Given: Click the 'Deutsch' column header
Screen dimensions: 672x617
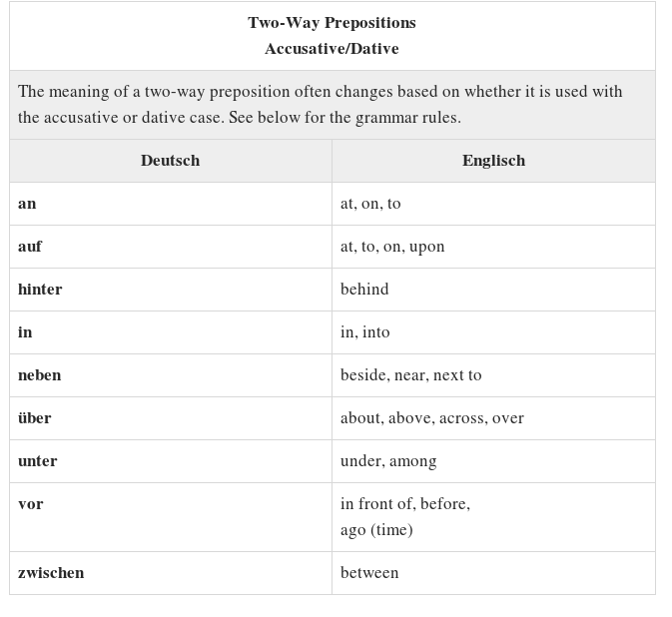Looking at the screenshot, I should (x=170, y=161).
